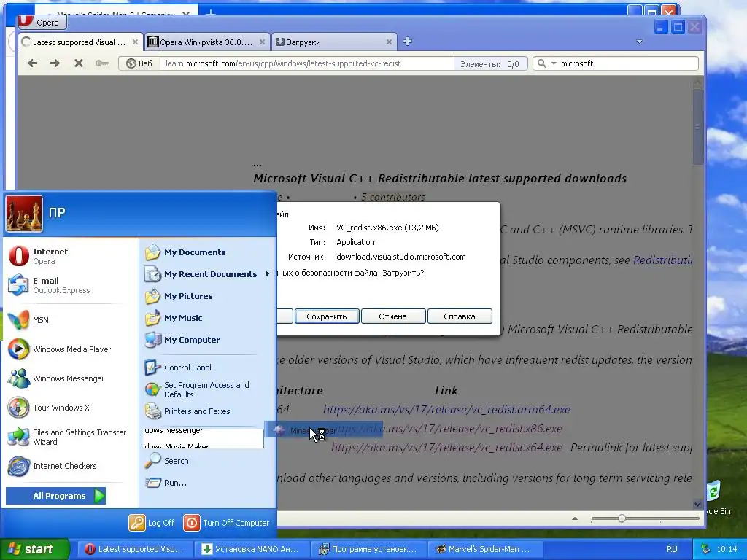
Task: Close the Загрузки tab
Action: pyautogui.click(x=389, y=42)
